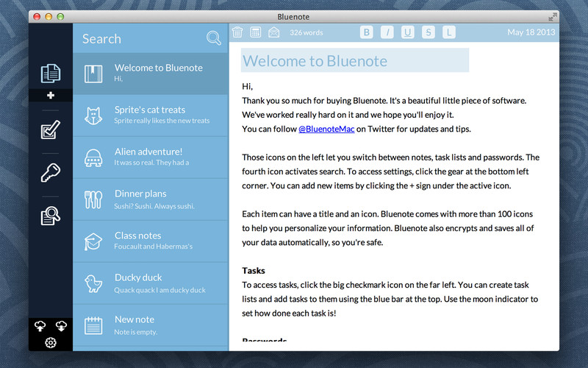Click the UFO icon of Alien adventure

click(93, 158)
